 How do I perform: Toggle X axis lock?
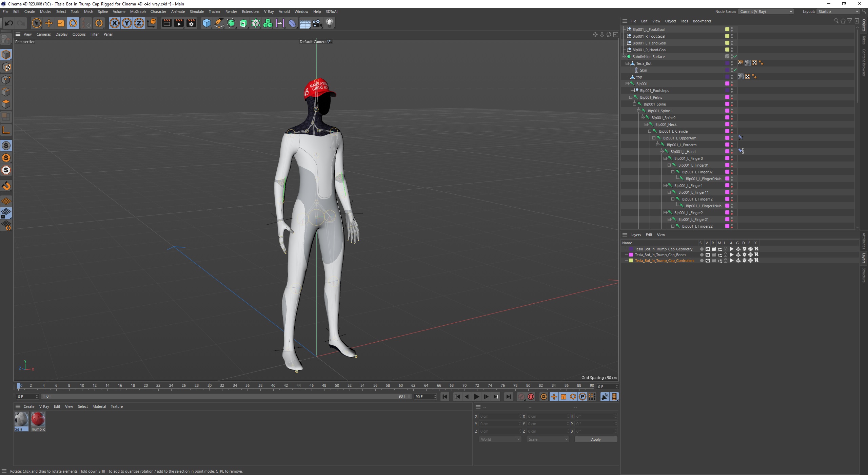[115, 23]
